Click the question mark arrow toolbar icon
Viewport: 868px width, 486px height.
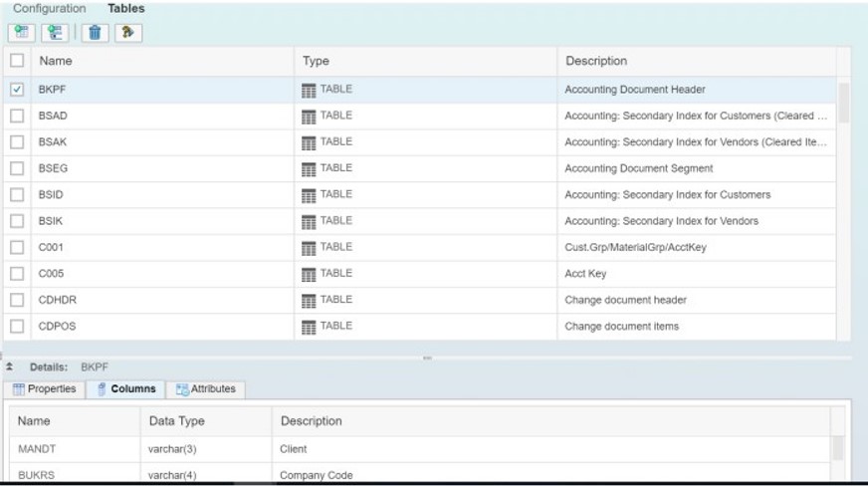pos(127,32)
